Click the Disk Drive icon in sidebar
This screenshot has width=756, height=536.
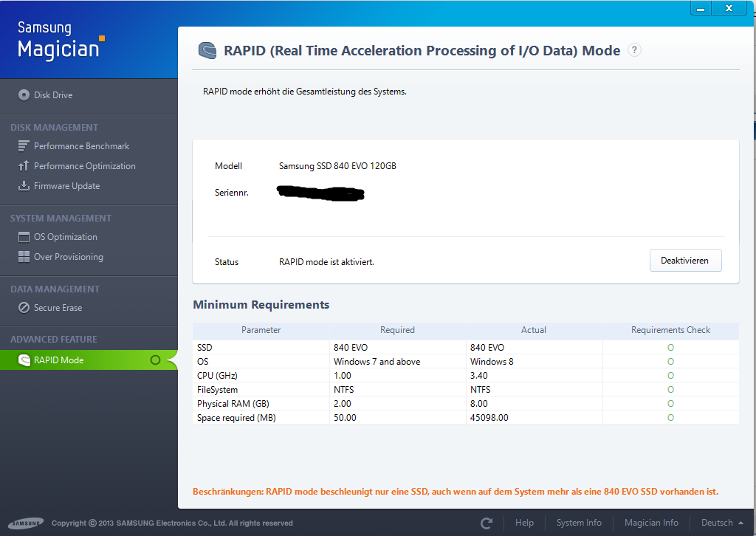coord(24,95)
